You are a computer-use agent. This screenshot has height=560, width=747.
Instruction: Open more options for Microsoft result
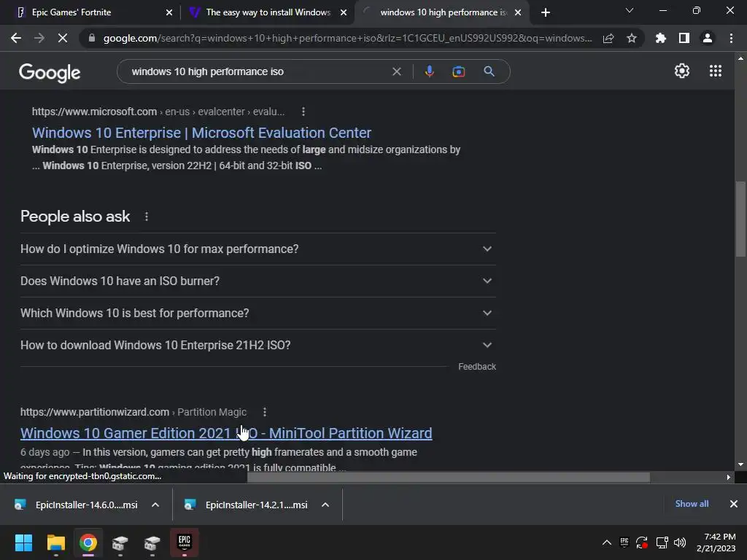[303, 112]
